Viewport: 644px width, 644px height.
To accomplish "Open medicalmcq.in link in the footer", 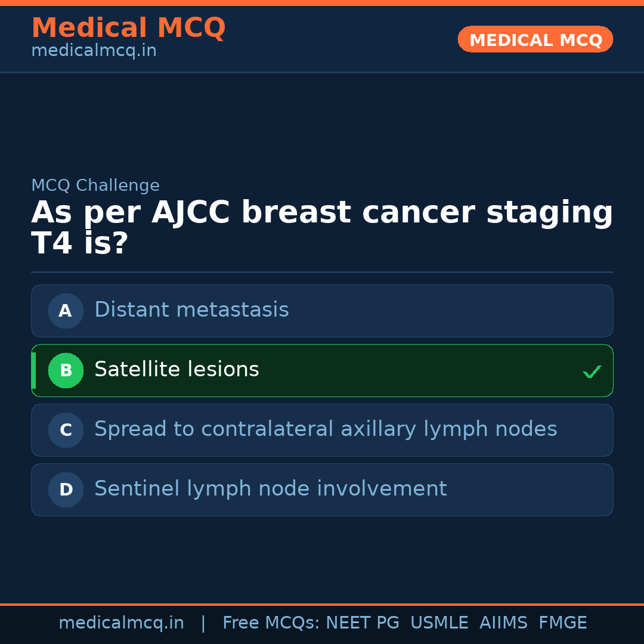I will 121,623.
